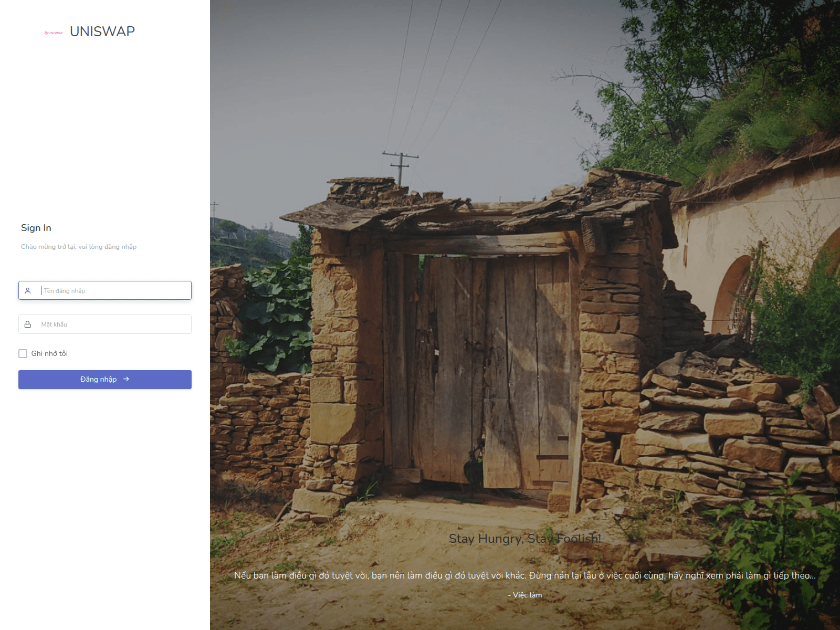Click the lock icon in password field
840x630 pixels.
pos(28,324)
